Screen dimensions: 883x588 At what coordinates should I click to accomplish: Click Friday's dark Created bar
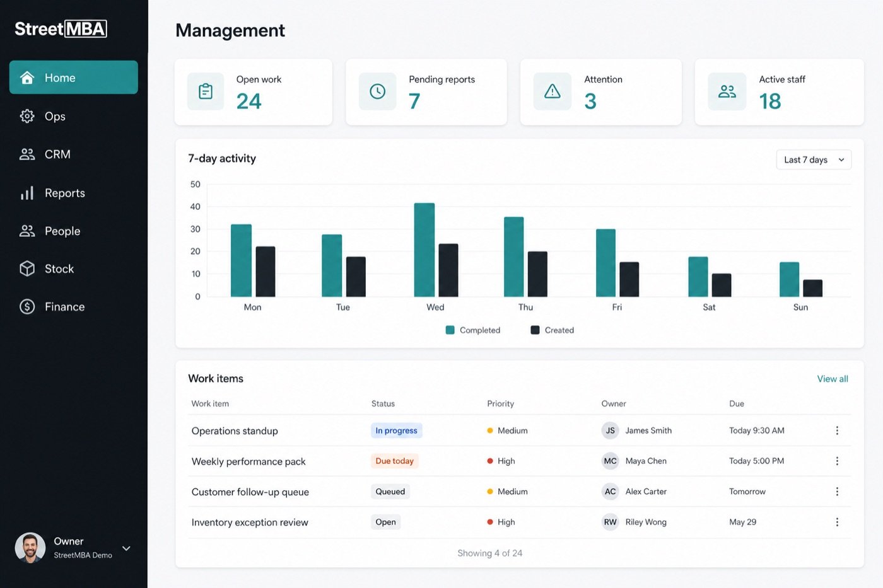click(x=629, y=279)
